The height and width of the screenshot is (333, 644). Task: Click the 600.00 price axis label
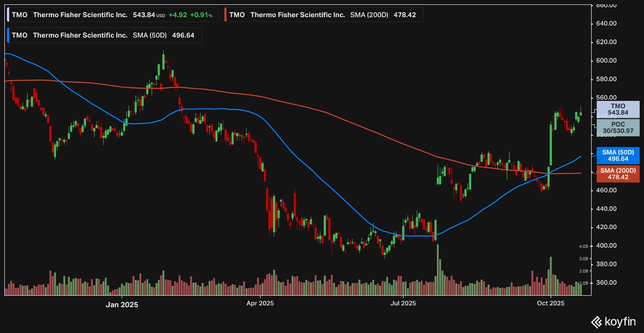(x=606, y=60)
